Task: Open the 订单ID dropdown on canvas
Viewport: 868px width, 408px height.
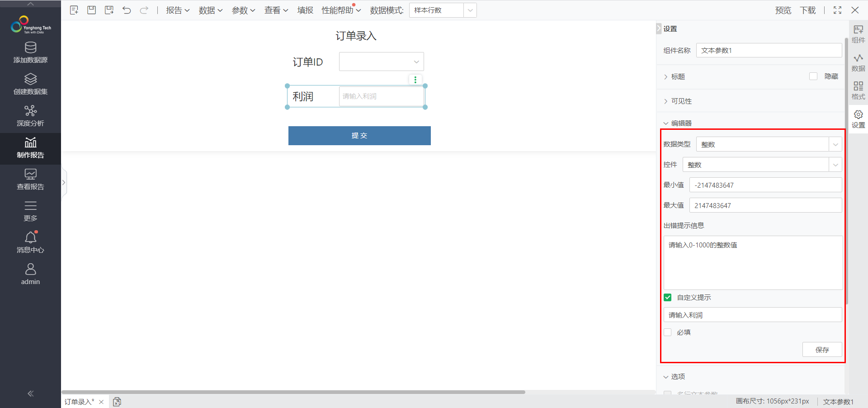Action: click(x=381, y=62)
